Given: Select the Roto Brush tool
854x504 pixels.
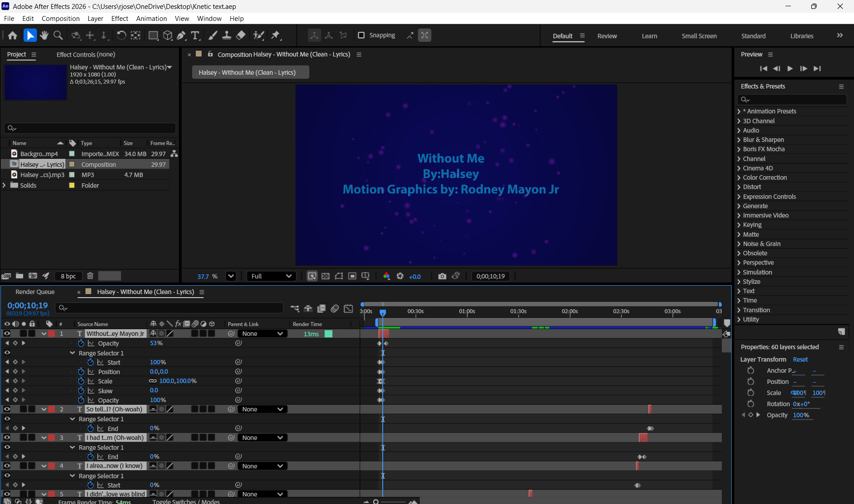Looking at the screenshot, I should click(x=259, y=36).
